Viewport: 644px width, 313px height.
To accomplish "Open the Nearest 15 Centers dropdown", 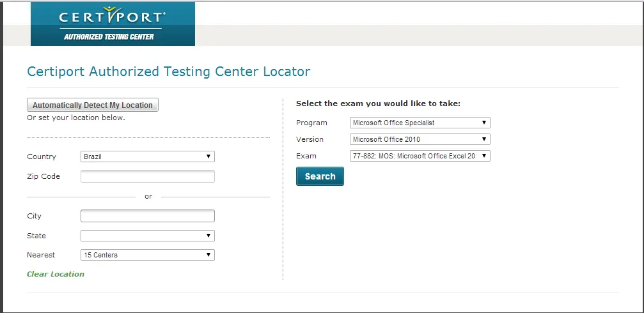I will point(148,255).
